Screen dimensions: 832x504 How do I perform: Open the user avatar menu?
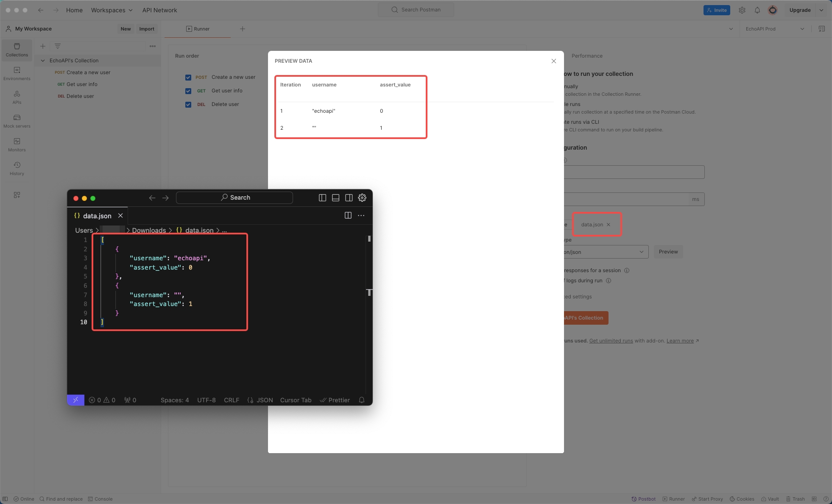(x=773, y=10)
